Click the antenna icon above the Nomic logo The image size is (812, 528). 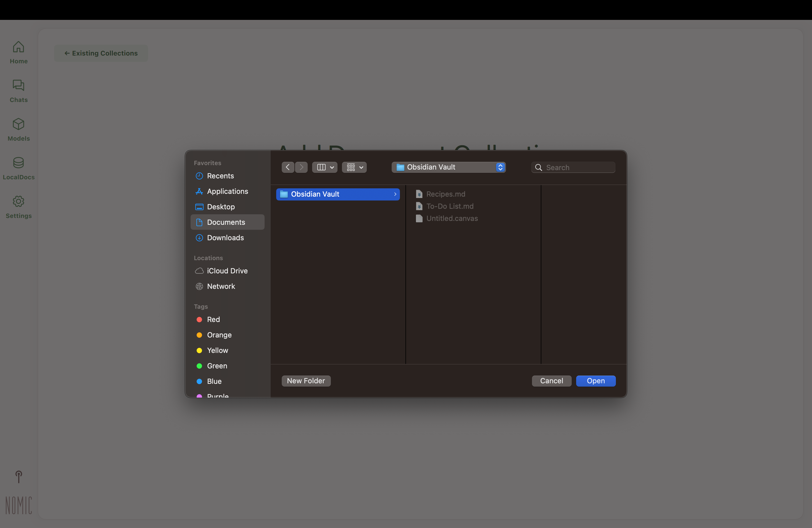(19, 477)
